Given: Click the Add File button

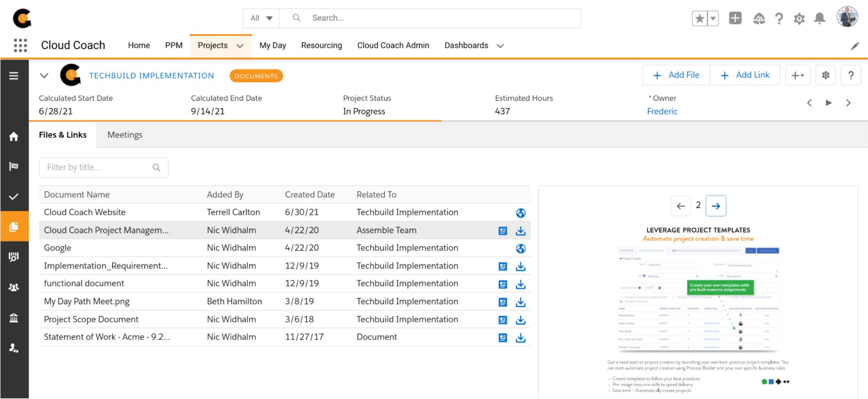Looking at the screenshot, I should 676,75.
